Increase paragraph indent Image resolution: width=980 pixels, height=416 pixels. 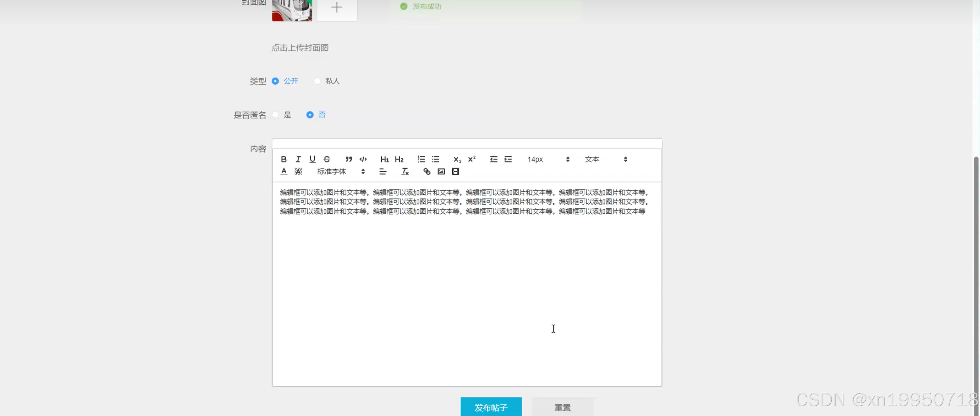(x=508, y=159)
